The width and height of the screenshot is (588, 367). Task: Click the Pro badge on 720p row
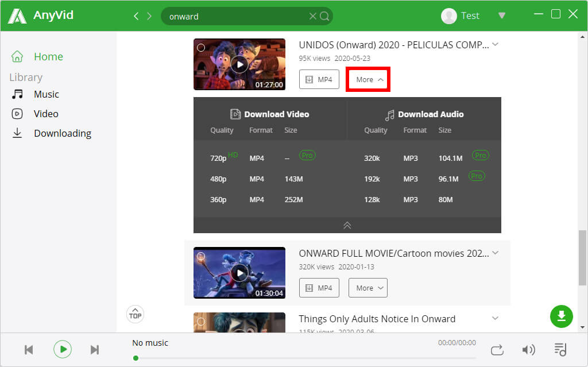[307, 155]
